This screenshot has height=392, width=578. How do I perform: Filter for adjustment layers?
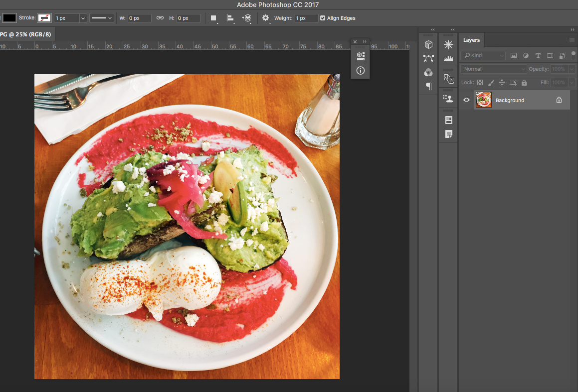pyautogui.click(x=526, y=56)
